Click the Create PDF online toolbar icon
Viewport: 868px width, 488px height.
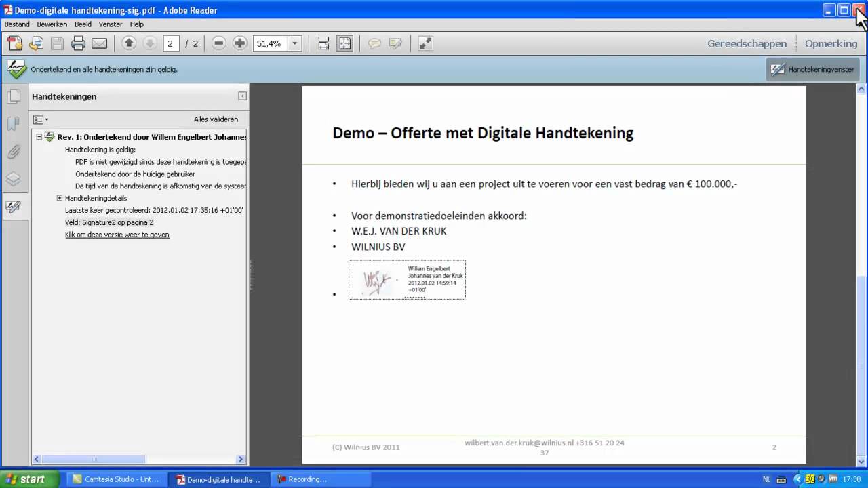click(x=15, y=43)
